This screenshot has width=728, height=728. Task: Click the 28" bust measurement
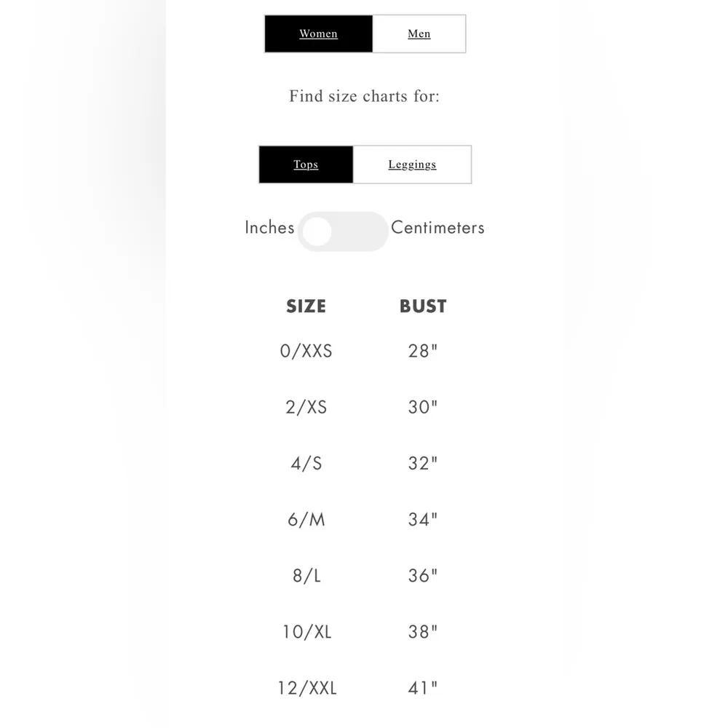(x=423, y=351)
